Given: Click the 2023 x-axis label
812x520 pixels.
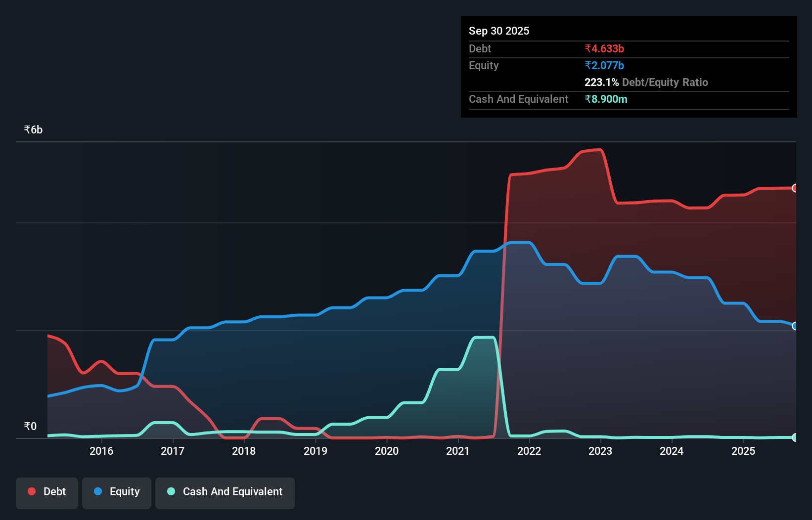Looking at the screenshot, I should coord(600,451).
